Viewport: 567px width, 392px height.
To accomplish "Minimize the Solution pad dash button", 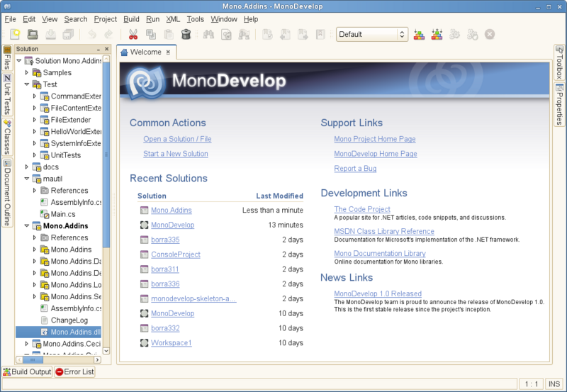I will (99, 49).
